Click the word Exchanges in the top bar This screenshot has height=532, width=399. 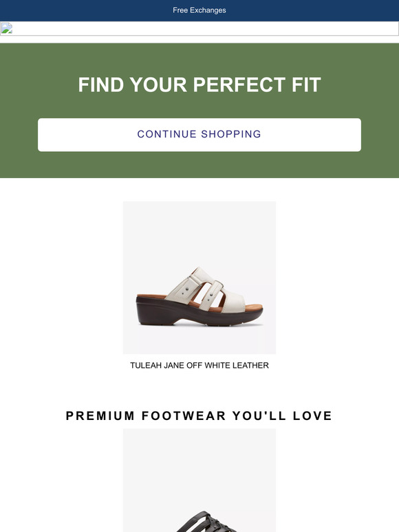tap(208, 10)
